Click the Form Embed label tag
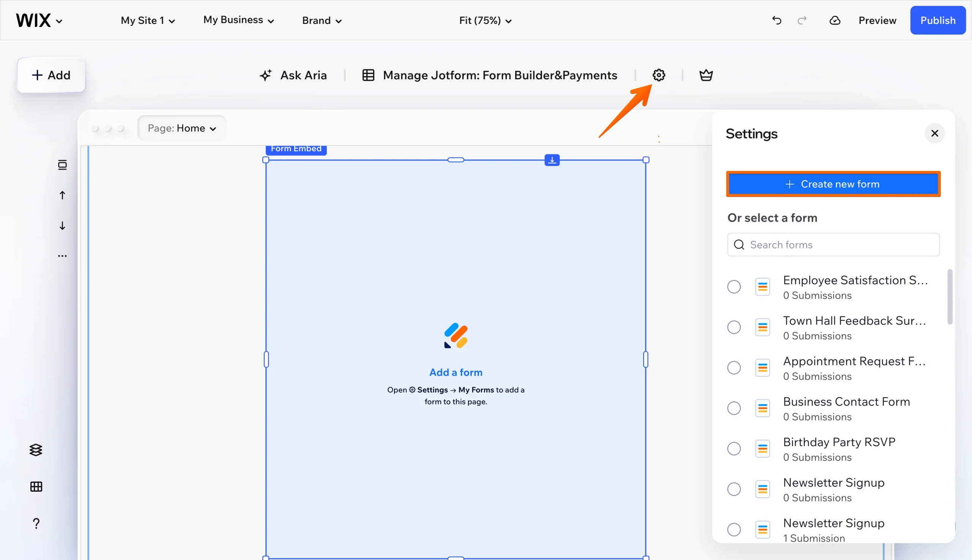The image size is (972, 560). tap(296, 149)
